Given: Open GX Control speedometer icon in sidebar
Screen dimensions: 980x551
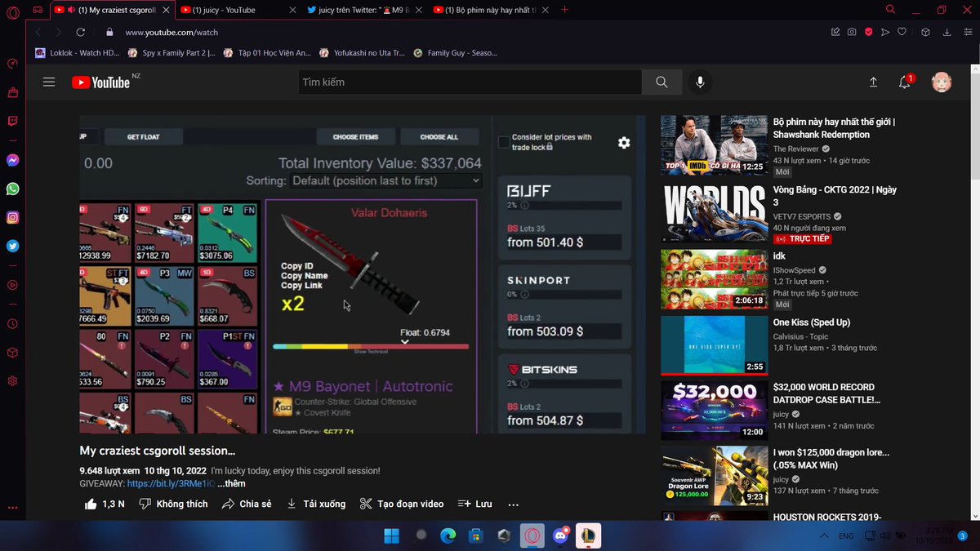Looking at the screenshot, I should 12,64.
